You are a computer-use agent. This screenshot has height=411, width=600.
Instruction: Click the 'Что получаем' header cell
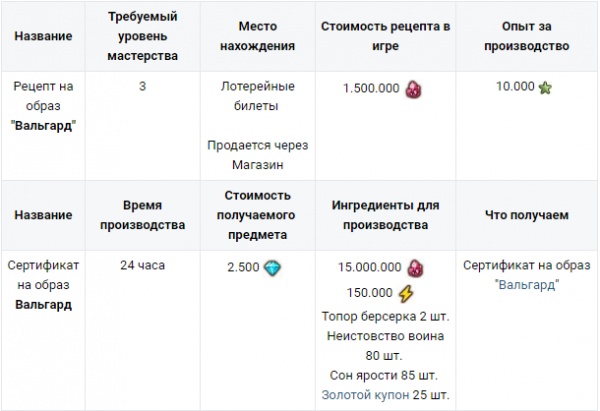coord(527,215)
